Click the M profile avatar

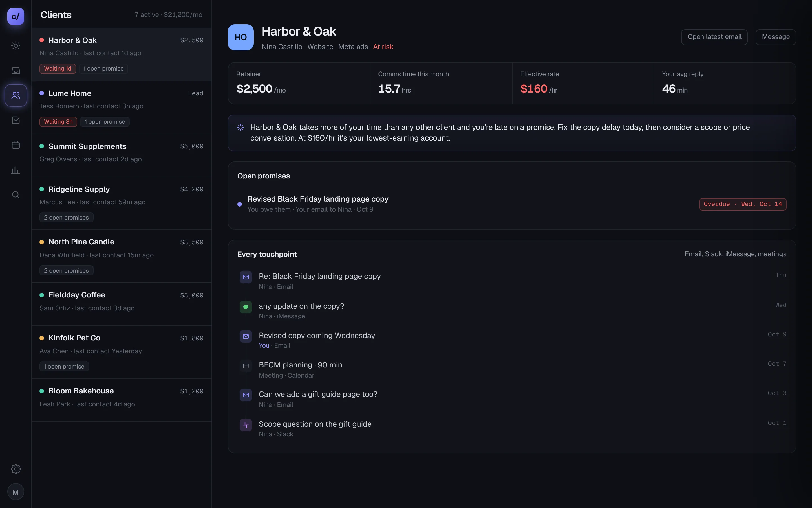click(x=16, y=492)
